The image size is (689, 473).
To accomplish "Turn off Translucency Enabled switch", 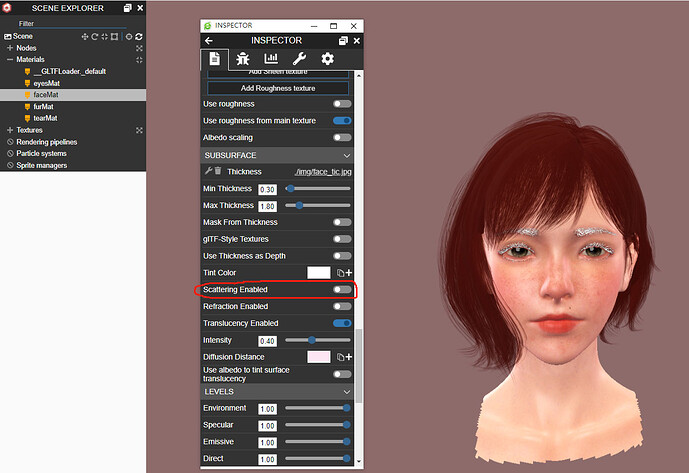I will (342, 324).
